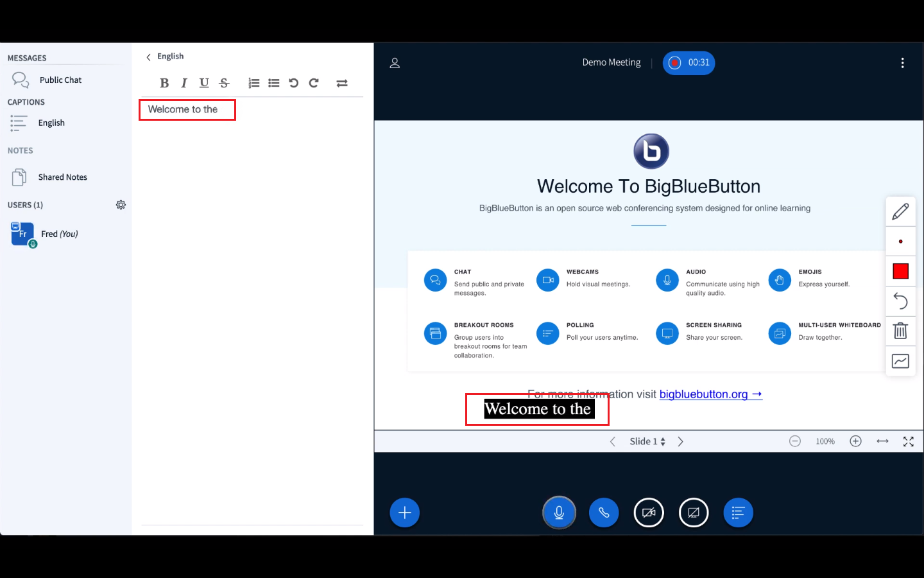Open manage users gear menu
This screenshot has width=924, height=578.
coord(121,205)
